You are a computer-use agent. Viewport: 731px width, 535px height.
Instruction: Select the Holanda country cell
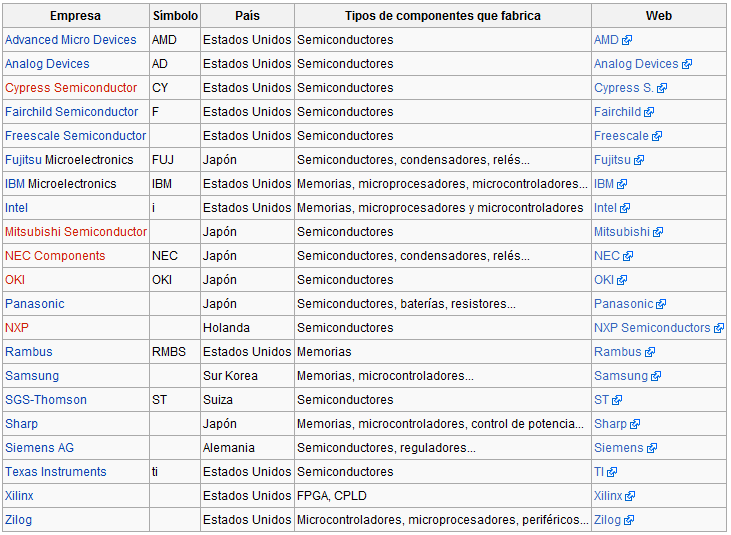248,328
